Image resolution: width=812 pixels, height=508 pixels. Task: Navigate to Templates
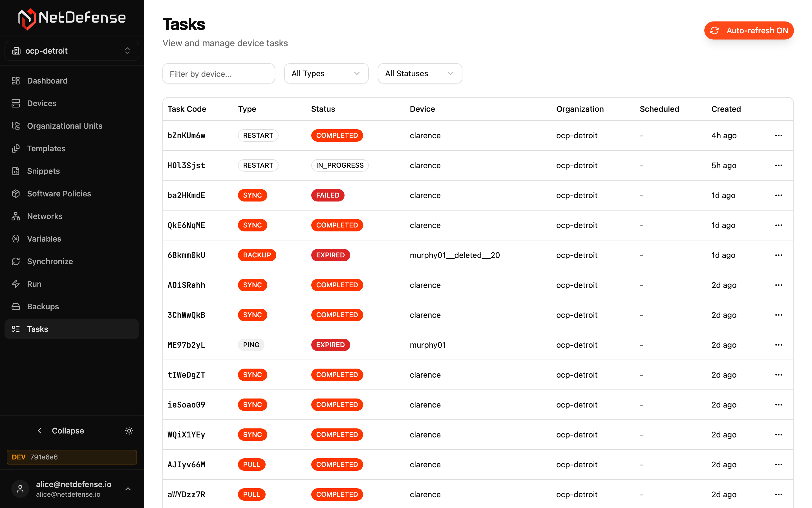coord(72,148)
